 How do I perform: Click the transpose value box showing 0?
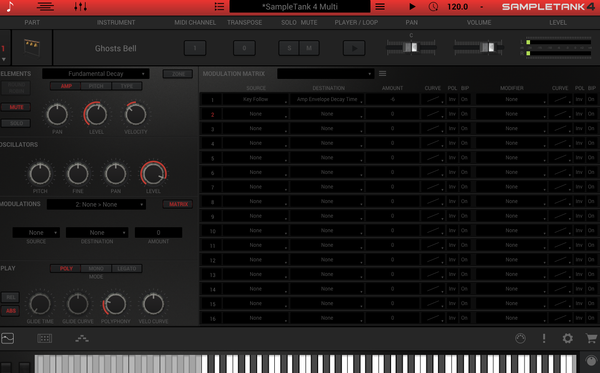tap(244, 48)
